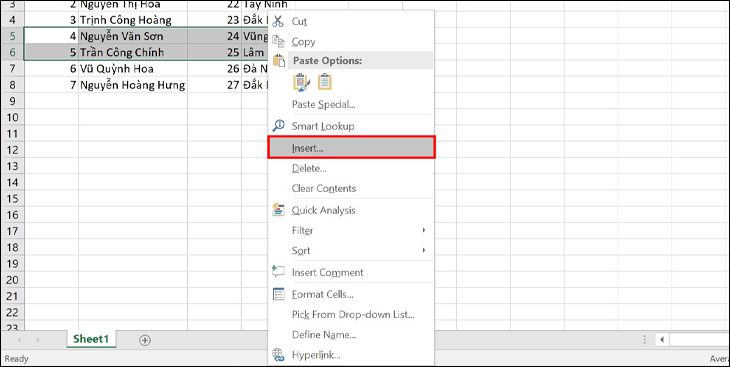This screenshot has height=367, width=730.
Task: Click the horizontal scrollbar left arrow
Action: (x=662, y=340)
